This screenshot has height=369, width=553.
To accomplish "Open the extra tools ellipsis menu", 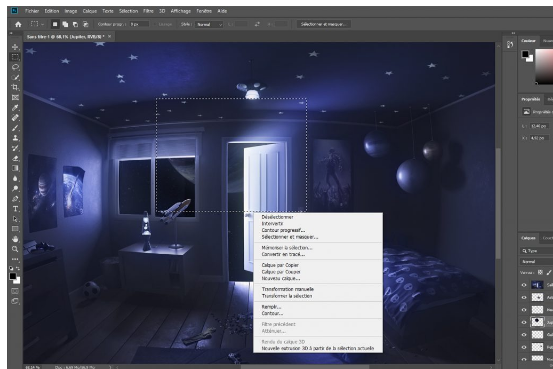I will 15,259.
